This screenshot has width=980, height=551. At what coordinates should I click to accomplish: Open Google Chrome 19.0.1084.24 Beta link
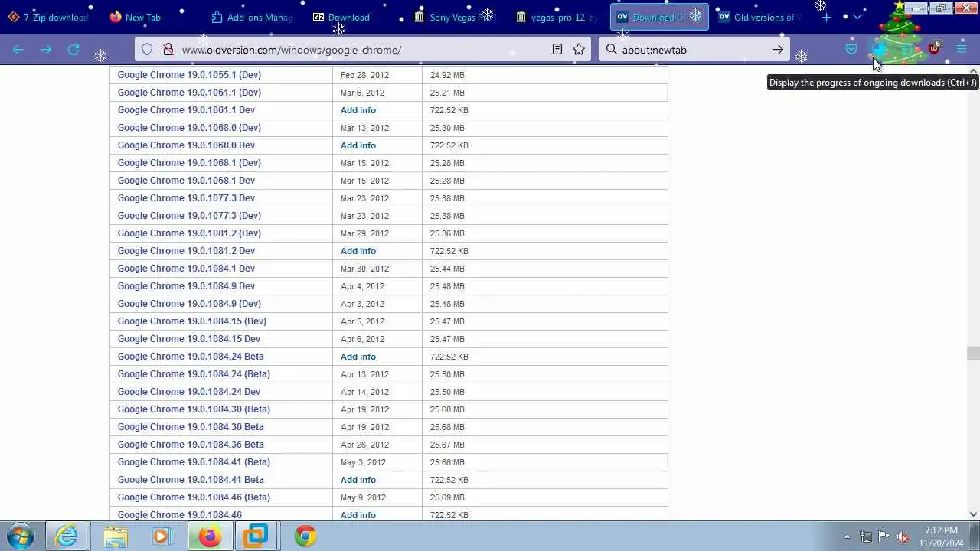(191, 357)
